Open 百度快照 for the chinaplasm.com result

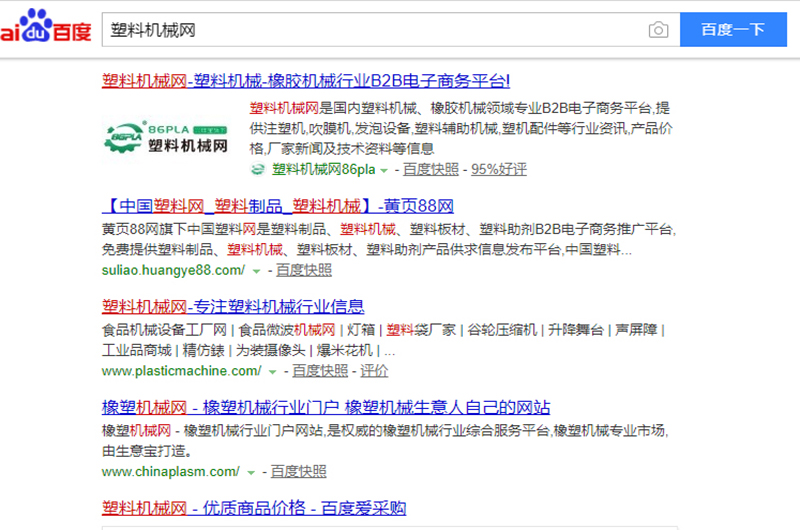point(298,471)
